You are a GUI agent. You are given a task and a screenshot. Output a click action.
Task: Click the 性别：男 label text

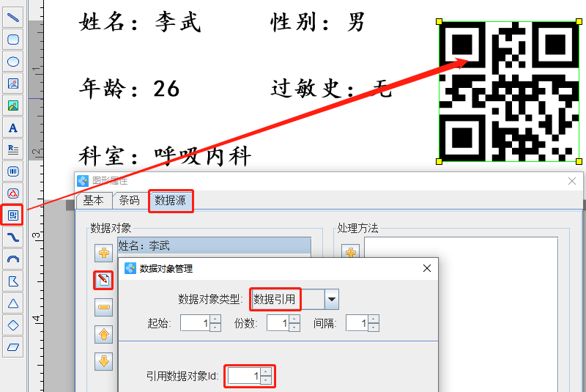pos(318,23)
